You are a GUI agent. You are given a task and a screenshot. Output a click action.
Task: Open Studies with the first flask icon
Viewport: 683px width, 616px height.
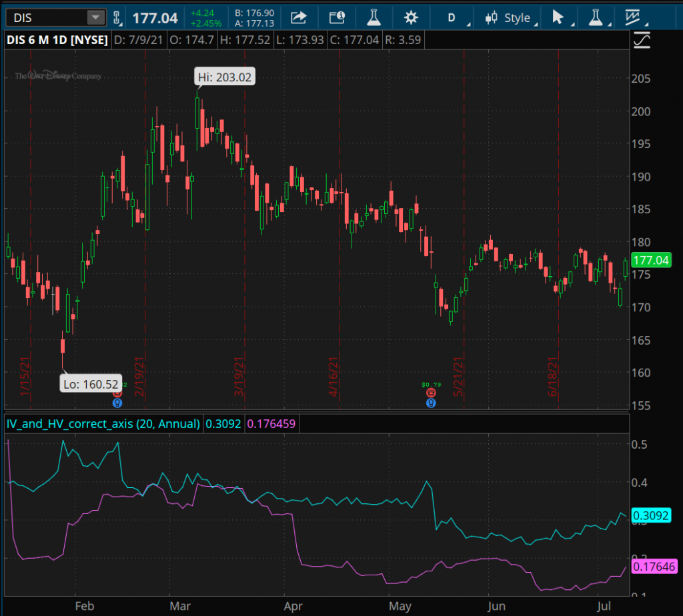[374, 18]
